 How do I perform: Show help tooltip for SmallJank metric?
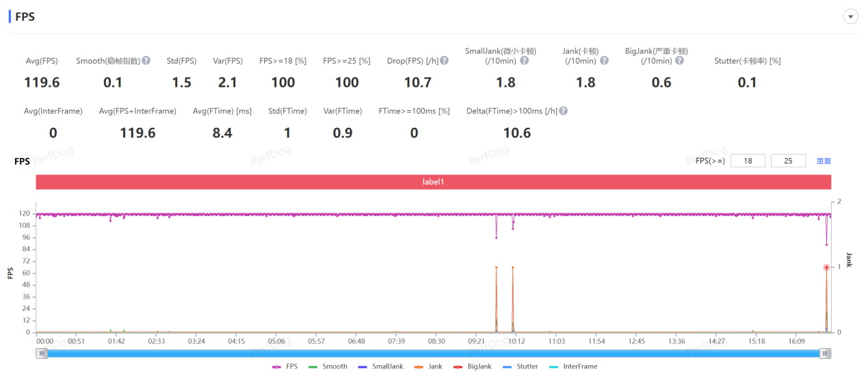(525, 61)
